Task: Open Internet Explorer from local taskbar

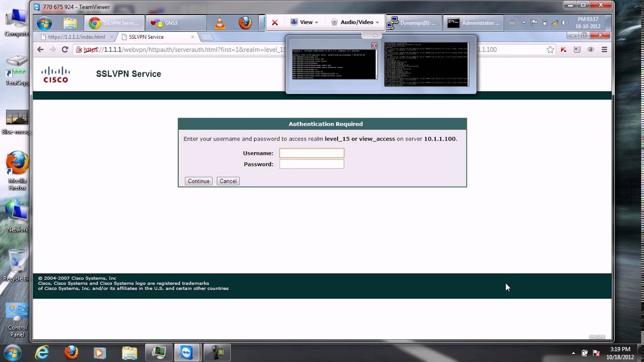Action: pyautogui.click(x=42, y=353)
